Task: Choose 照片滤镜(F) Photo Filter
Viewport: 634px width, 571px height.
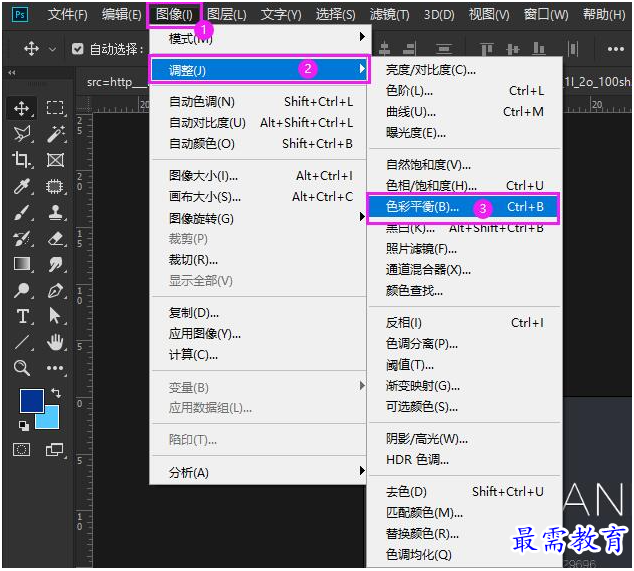Action: pos(465,249)
